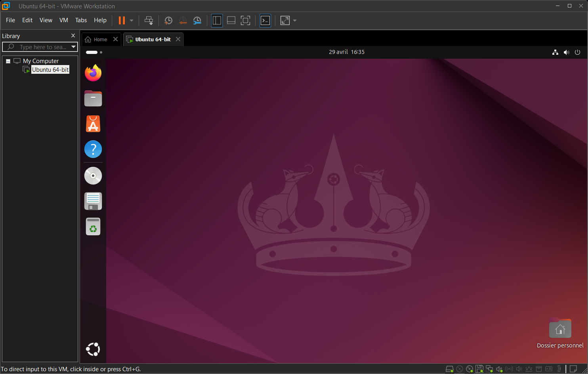The height and width of the screenshot is (374, 588).
Task: Open Ubuntu App Center from dock
Action: click(93, 124)
